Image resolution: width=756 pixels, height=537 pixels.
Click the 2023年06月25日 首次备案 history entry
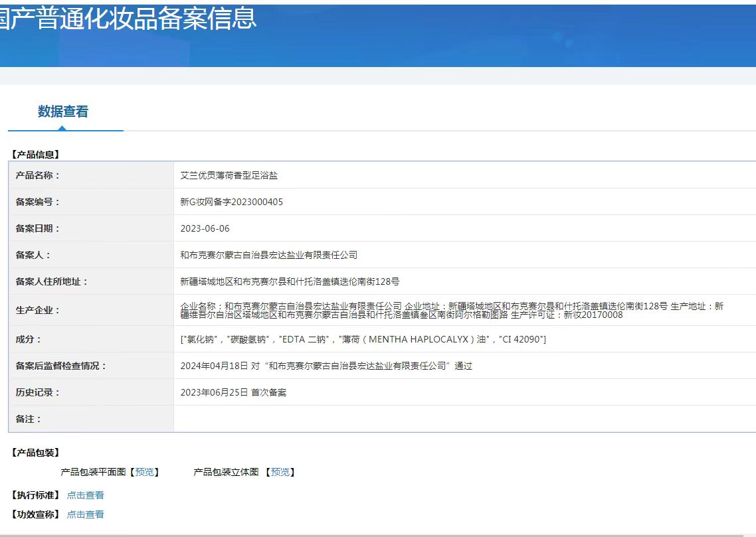tap(233, 392)
